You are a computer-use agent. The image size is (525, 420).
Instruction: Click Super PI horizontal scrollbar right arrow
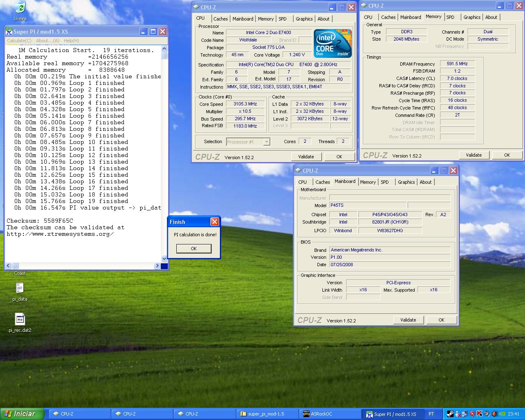(157, 266)
